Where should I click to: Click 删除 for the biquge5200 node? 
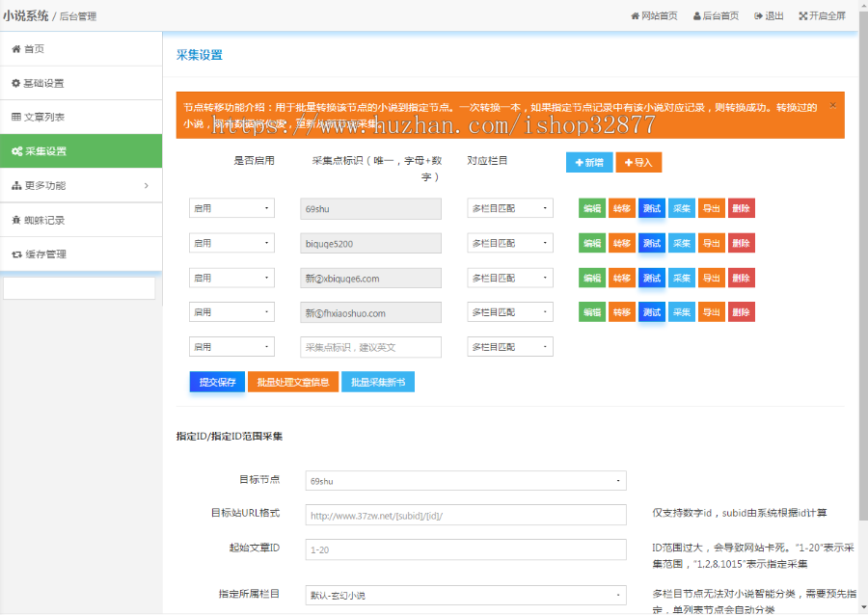(742, 243)
